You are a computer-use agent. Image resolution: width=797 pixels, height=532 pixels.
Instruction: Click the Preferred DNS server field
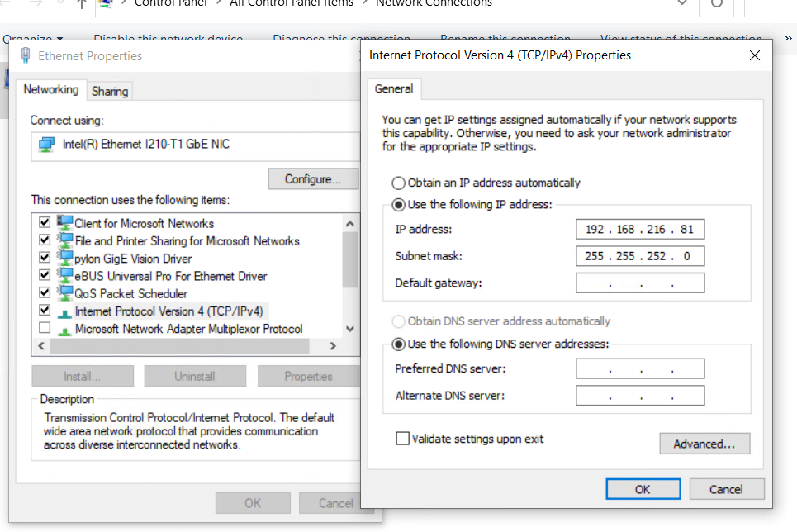point(640,368)
